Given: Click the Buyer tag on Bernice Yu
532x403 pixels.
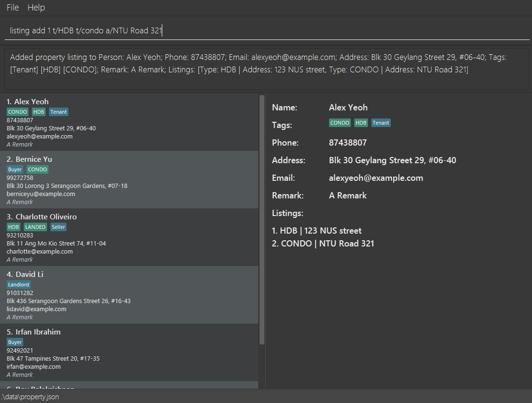Looking at the screenshot, I should 15,169.
